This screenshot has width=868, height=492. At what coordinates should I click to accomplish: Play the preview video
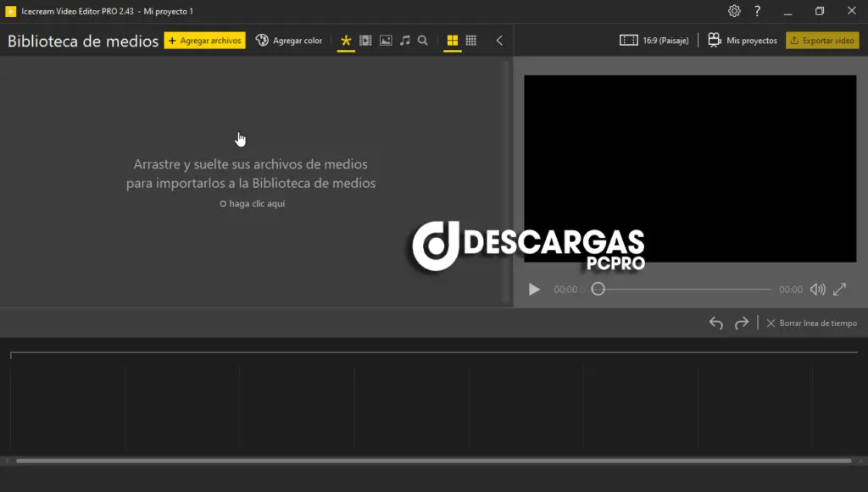[x=534, y=290]
